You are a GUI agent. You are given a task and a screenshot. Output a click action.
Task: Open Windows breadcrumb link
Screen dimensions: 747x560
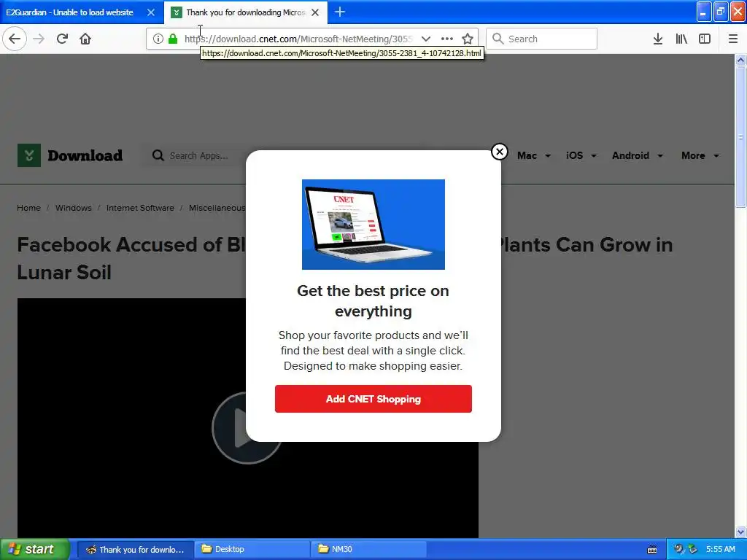tap(74, 208)
